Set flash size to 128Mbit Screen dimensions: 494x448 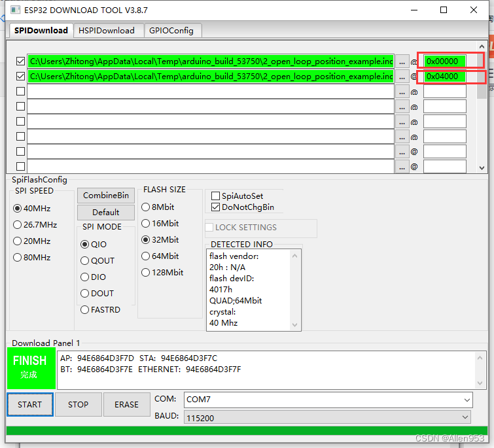click(x=162, y=273)
